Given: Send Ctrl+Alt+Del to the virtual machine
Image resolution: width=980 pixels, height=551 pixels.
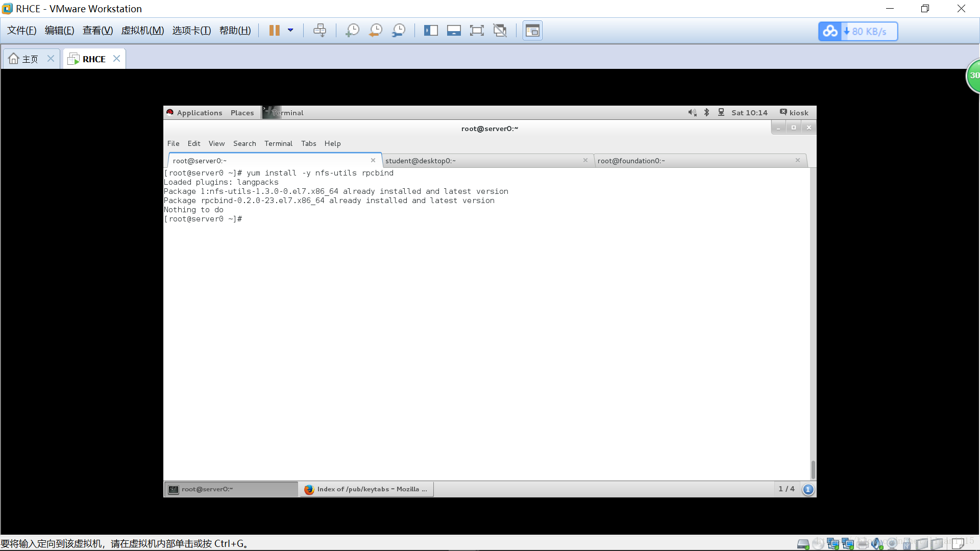Looking at the screenshot, I should (x=320, y=31).
